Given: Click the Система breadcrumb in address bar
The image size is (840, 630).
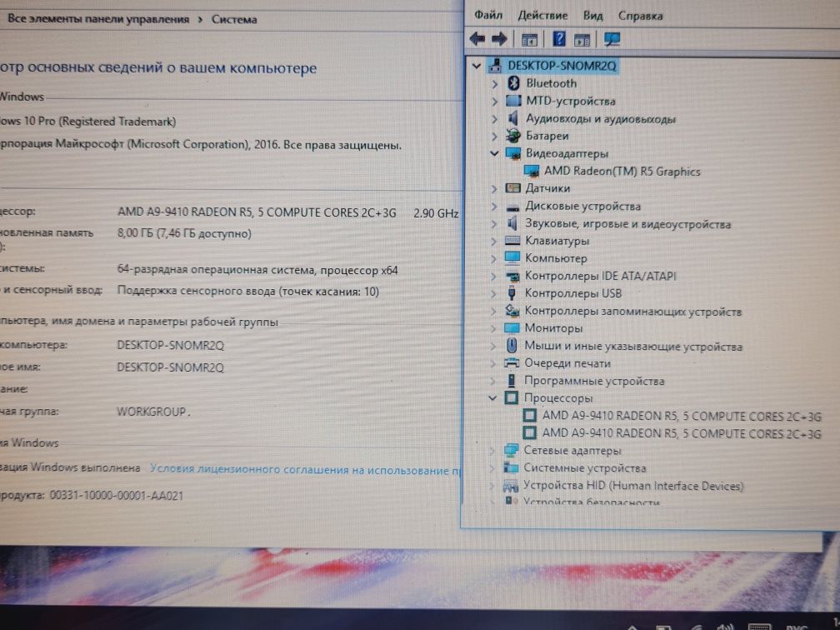Looking at the screenshot, I should (234, 19).
